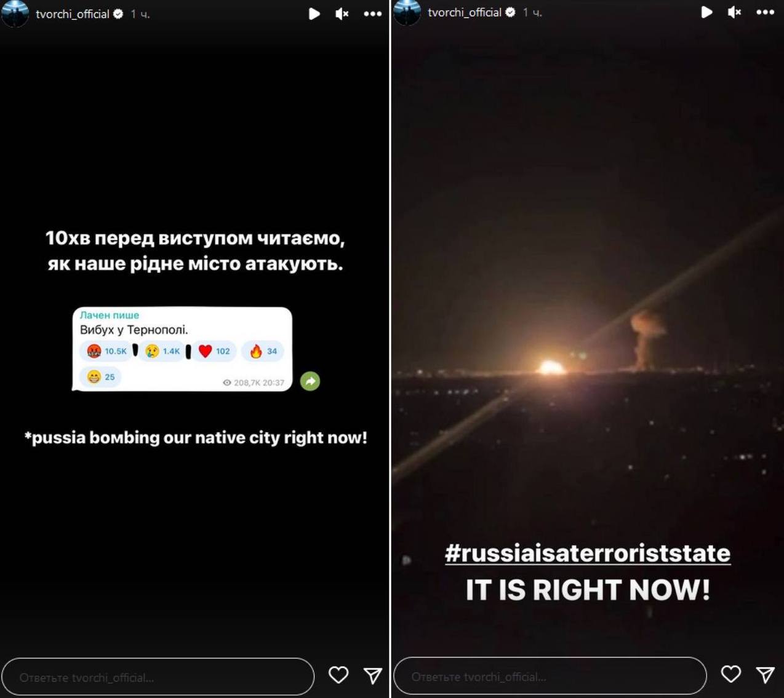Viewport: 784px width, 698px height.
Task: Open three-dot menu on right story
Action: (x=766, y=12)
